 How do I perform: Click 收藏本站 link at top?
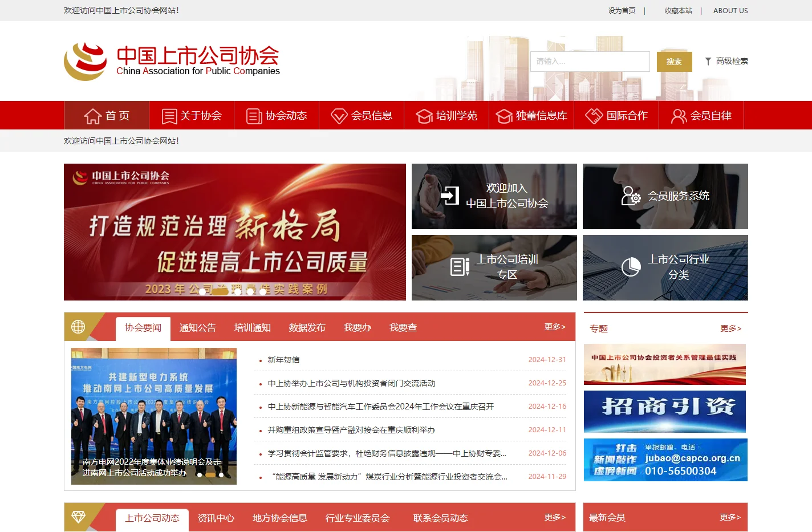point(679,10)
